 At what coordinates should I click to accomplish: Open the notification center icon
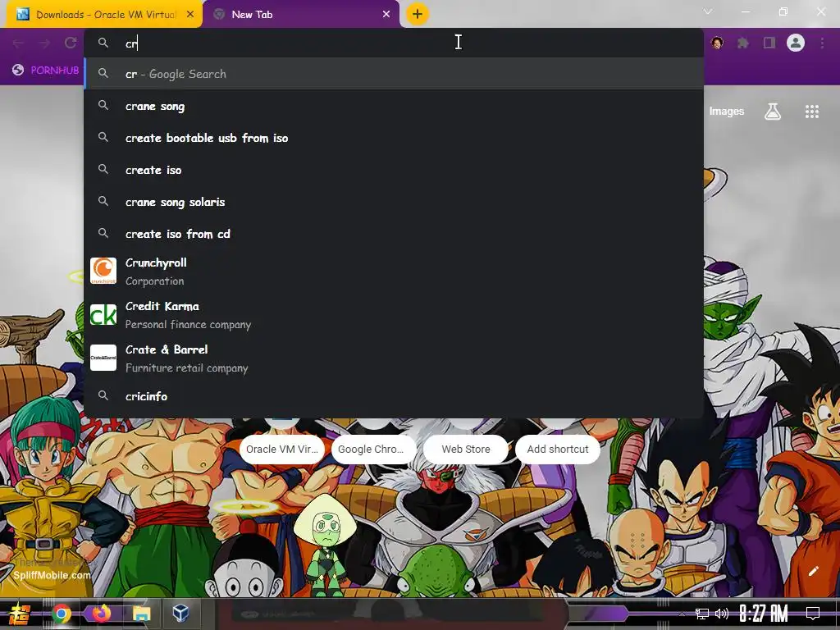point(813,614)
